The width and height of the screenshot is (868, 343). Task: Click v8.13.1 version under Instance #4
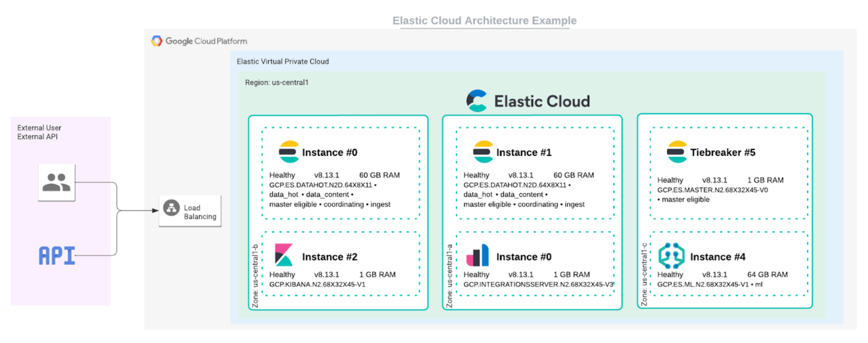click(714, 274)
